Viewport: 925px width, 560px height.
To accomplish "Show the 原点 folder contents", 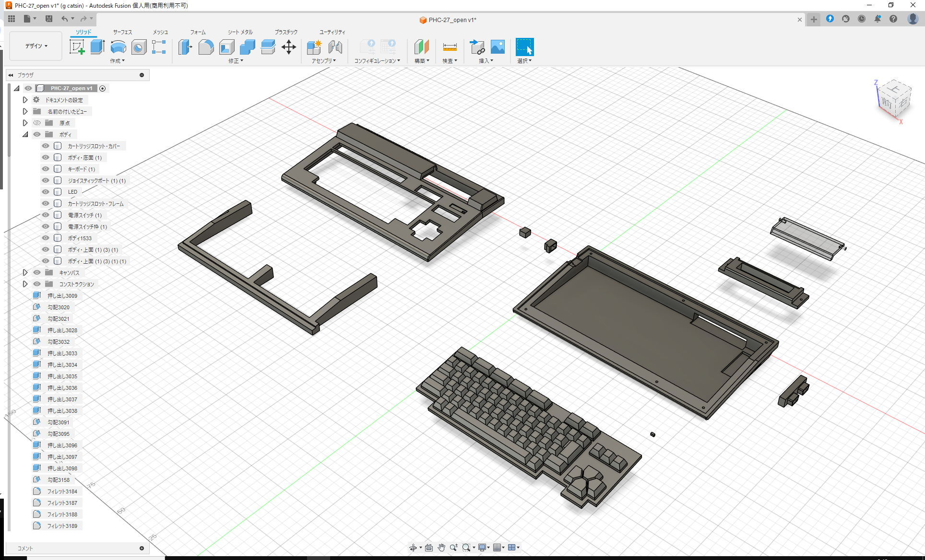I will 25,123.
